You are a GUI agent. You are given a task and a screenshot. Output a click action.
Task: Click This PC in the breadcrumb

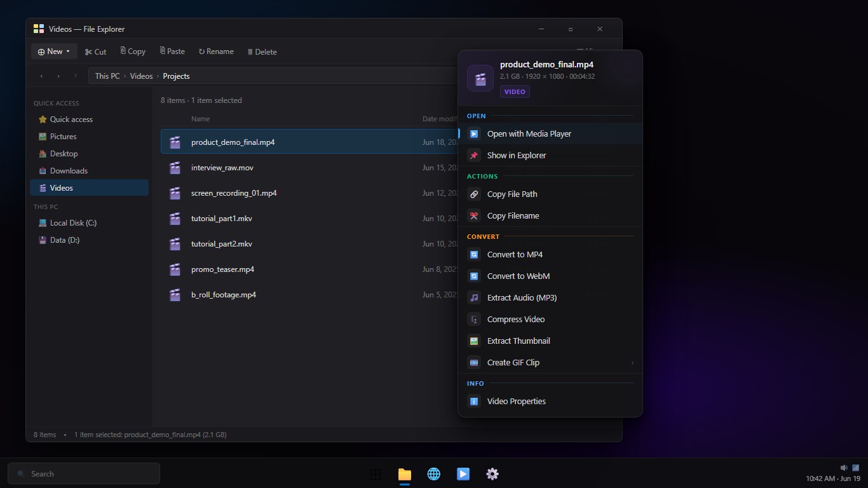[107, 76]
